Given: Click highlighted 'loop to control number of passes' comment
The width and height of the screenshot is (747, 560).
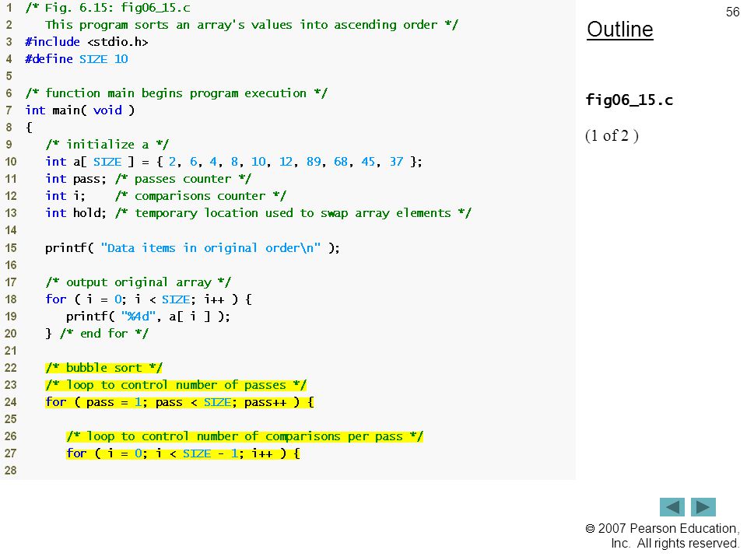Looking at the screenshot, I should 176,385.
